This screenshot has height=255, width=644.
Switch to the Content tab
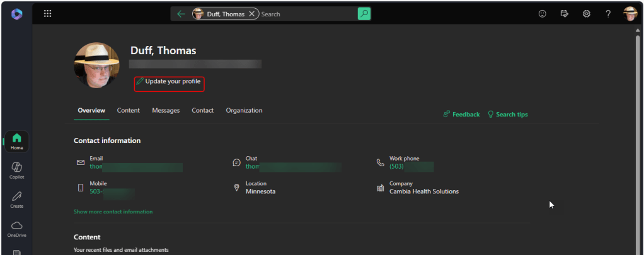point(129,110)
